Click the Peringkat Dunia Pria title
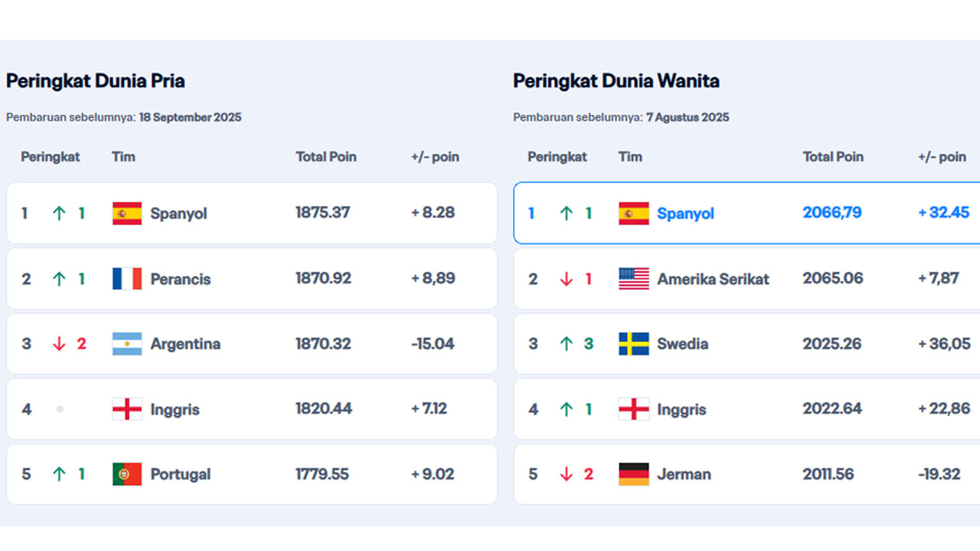Image resolution: width=980 pixels, height=551 pixels. tap(95, 80)
